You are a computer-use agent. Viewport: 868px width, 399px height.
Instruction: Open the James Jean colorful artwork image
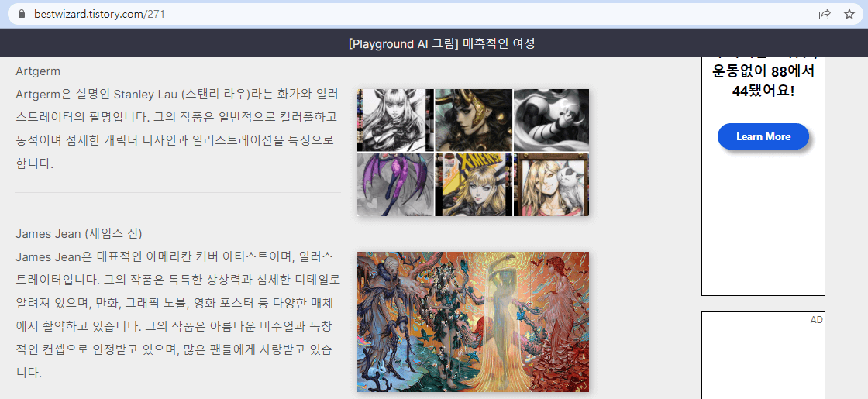point(473,322)
